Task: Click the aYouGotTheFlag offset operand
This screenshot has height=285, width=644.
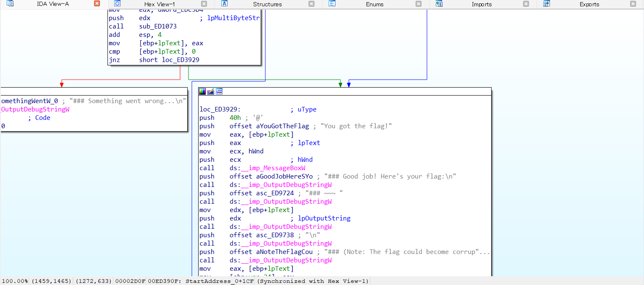Action: coord(282,126)
